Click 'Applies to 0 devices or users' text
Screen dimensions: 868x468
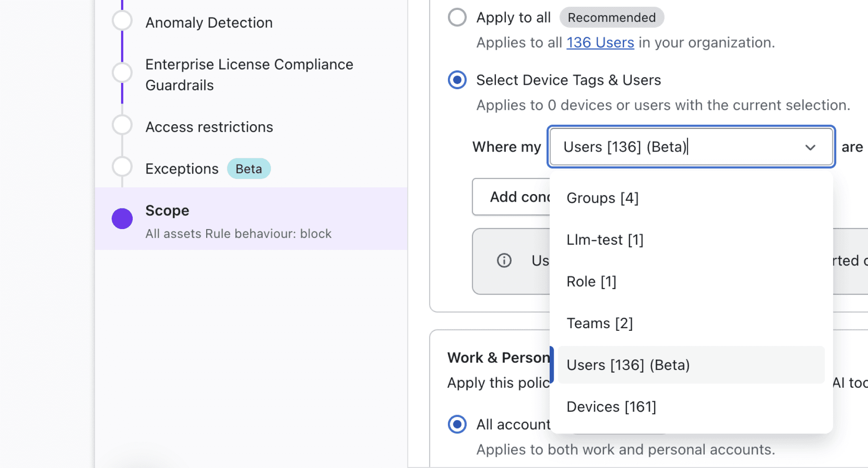(x=663, y=105)
